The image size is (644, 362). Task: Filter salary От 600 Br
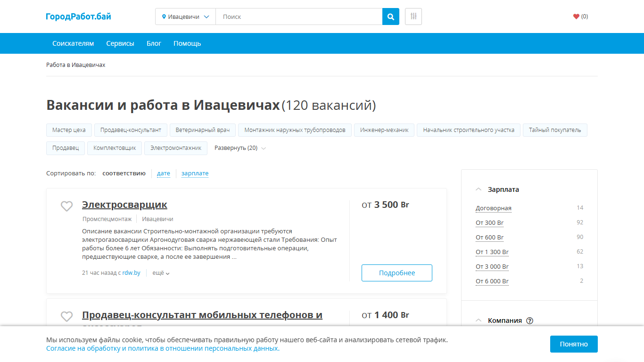[x=490, y=238]
